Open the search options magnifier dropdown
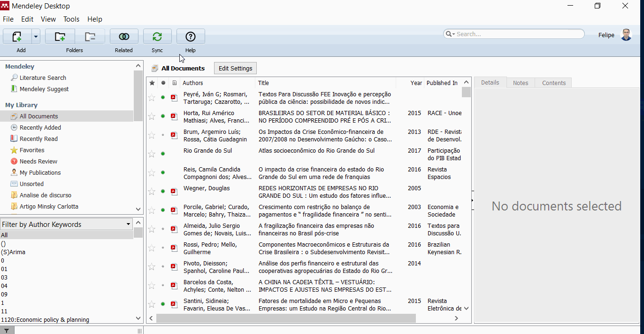Image resolution: width=644 pixels, height=334 pixels. [450, 34]
